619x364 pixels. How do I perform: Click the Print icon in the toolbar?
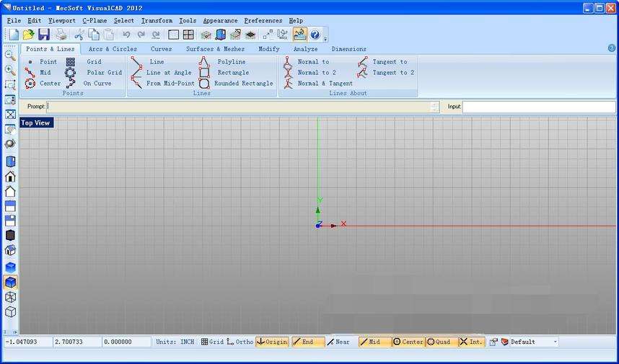click(61, 35)
